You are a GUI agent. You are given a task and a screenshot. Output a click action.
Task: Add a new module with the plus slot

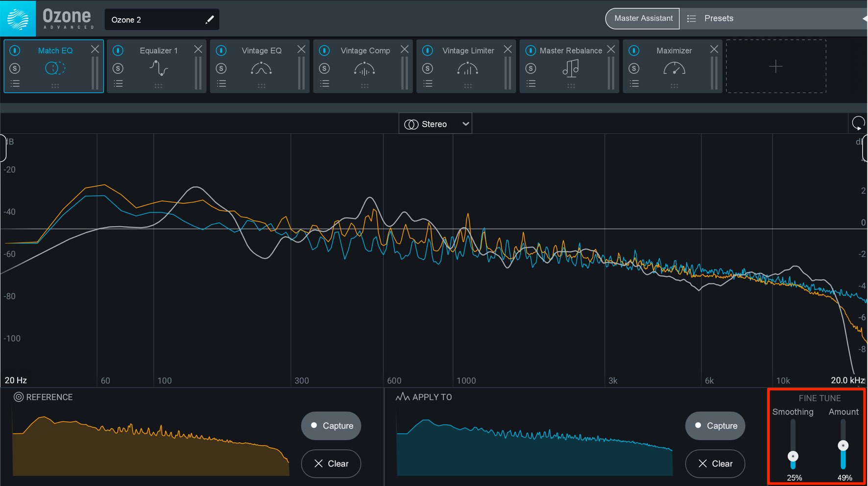776,66
